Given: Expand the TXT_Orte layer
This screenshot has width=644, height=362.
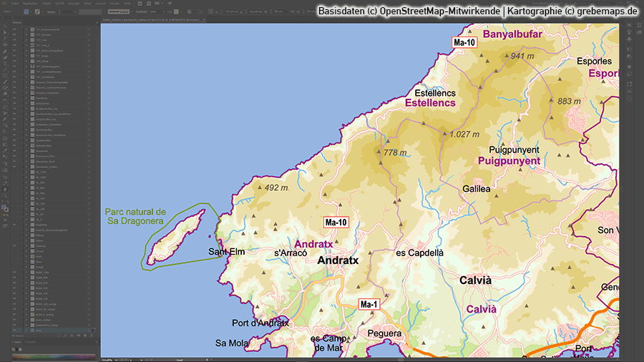Looking at the screenshot, I should 26,40.
